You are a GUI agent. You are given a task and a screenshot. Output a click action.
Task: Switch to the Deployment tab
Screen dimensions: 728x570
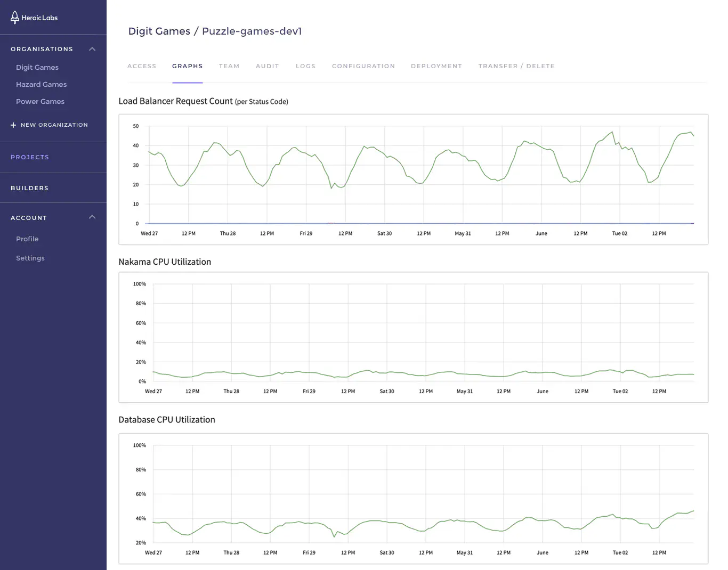point(436,66)
